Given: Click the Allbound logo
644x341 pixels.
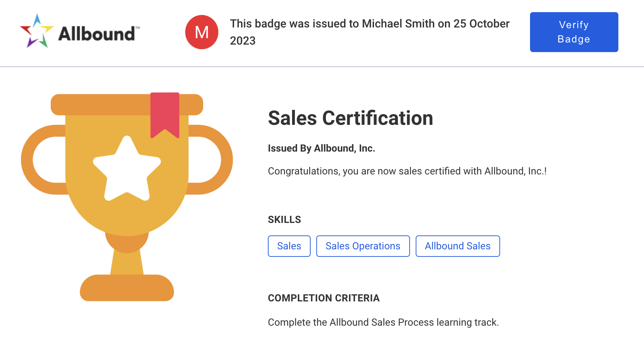Looking at the screenshot, I should tap(80, 31).
